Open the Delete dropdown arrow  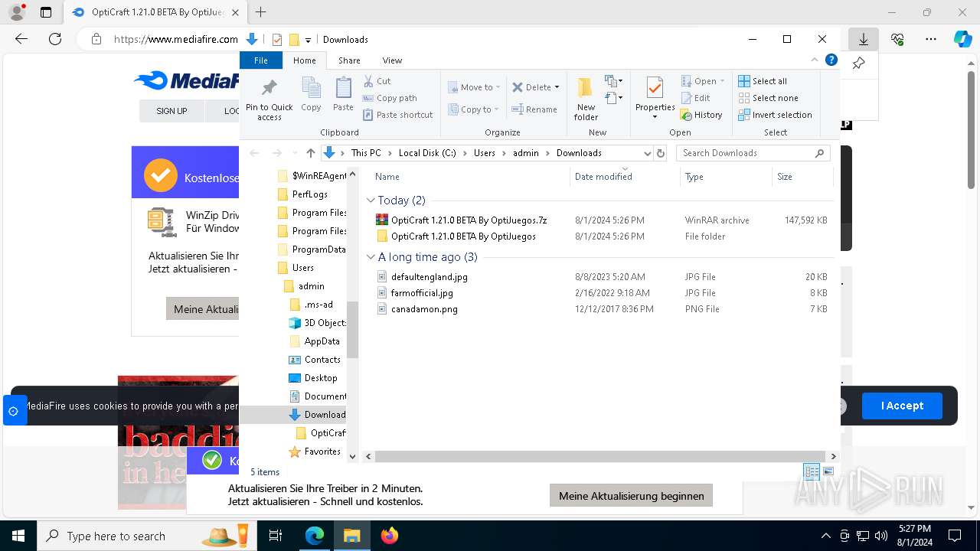tap(557, 87)
